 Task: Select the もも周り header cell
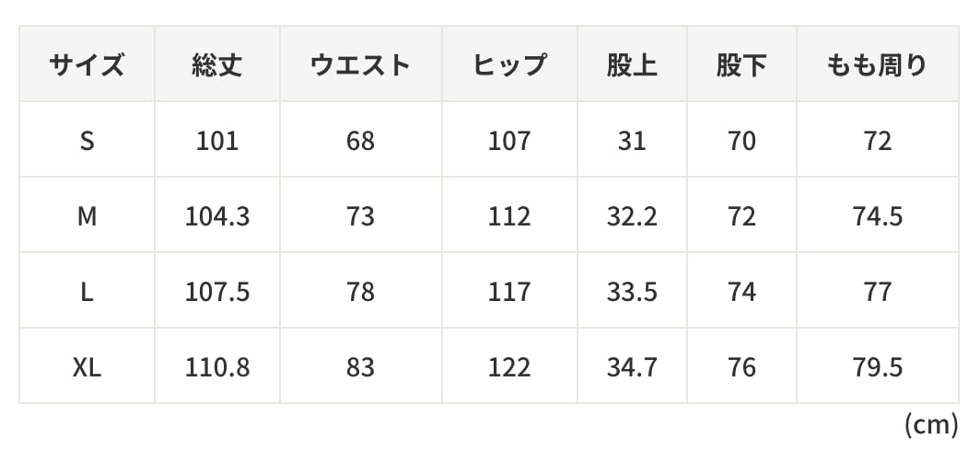coord(878,65)
